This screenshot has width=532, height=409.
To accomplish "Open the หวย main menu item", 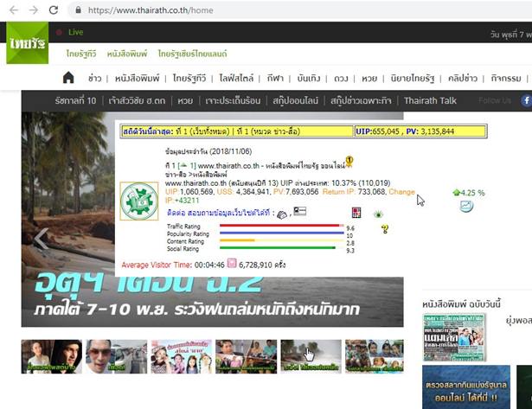I will 369,79.
